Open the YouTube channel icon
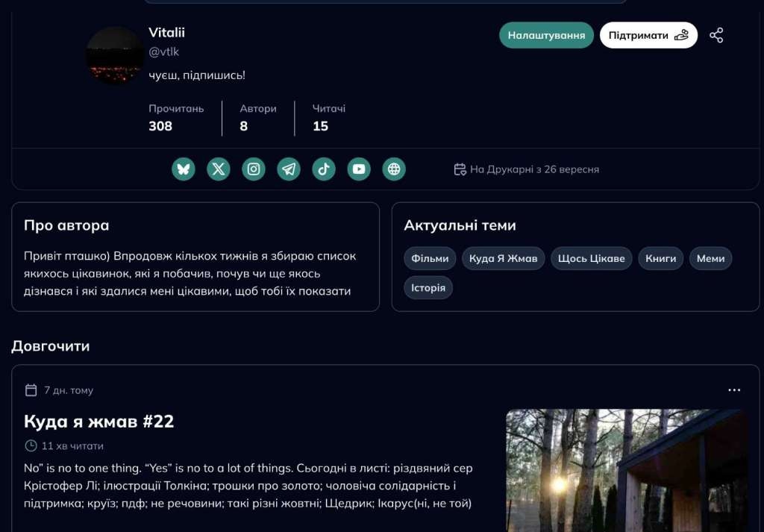The height and width of the screenshot is (532, 764). 359,169
